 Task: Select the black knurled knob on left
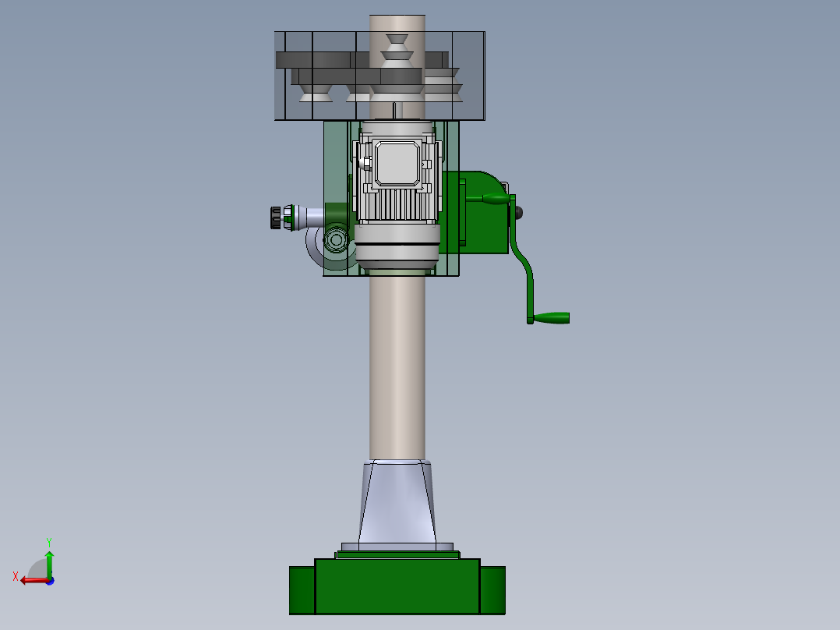coord(276,218)
